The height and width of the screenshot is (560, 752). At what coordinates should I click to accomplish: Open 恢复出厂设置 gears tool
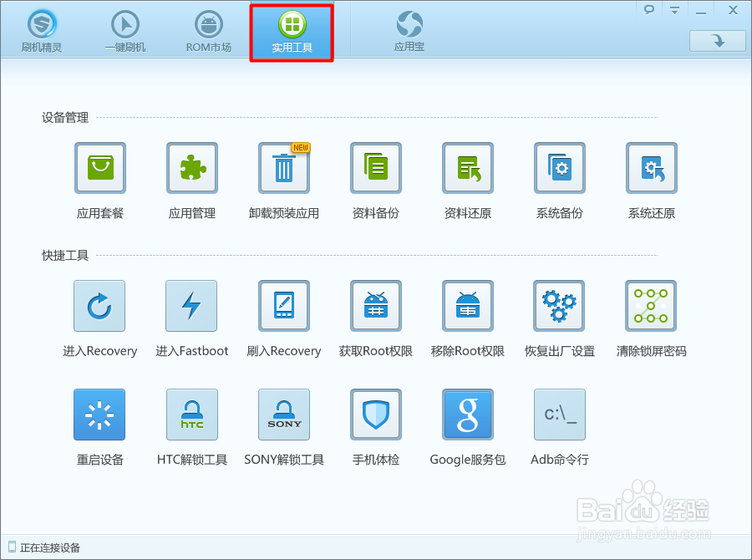pyautogui.click(x=559, y=306)
